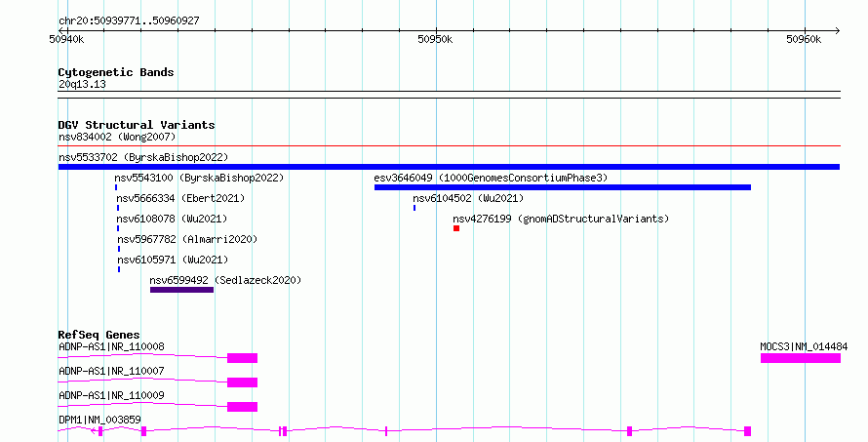The width and height of the screenshot is (868, 442).
Task: Open ADNP-AS1|NR_110008 gene label
Action: (111, 346)
